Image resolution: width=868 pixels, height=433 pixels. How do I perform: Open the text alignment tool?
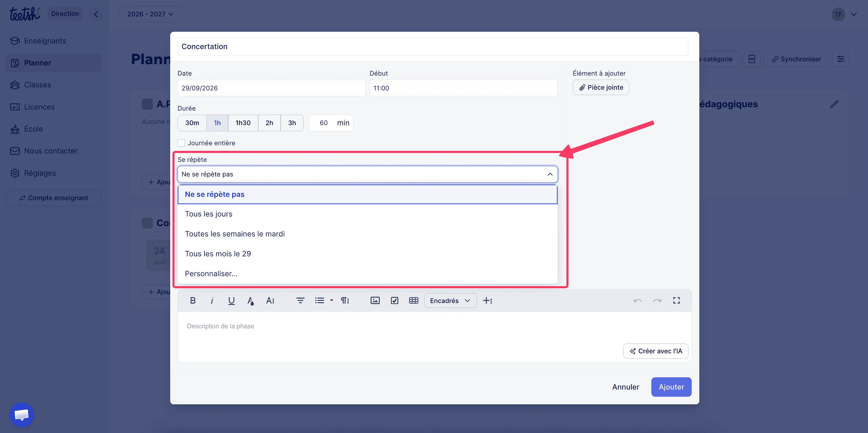[300, 300]
